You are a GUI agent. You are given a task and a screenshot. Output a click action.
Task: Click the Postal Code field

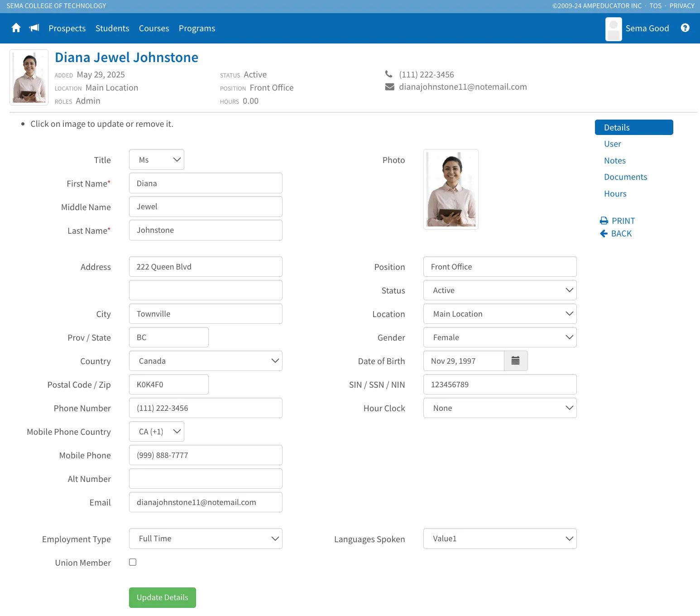pyautogui.click(x=169, y=385)
